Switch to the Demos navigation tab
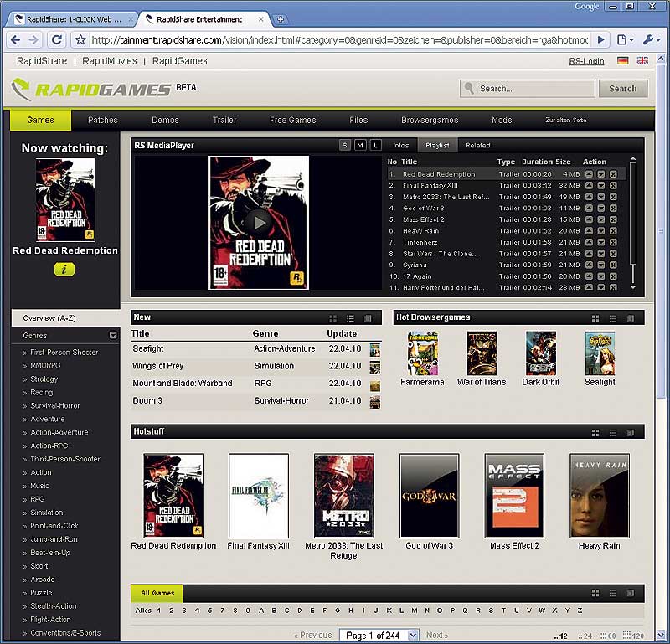This screenshot has height=644, width=670. 165,120
